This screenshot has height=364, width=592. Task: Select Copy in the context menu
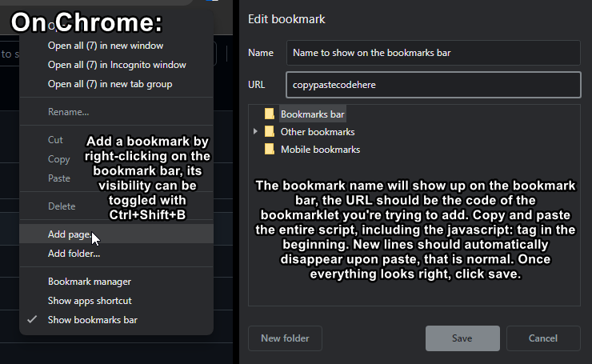pos(116,159)
